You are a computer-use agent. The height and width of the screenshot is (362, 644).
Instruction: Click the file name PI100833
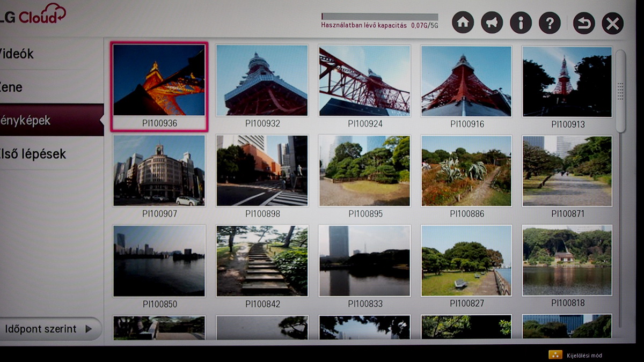point(365,304)
